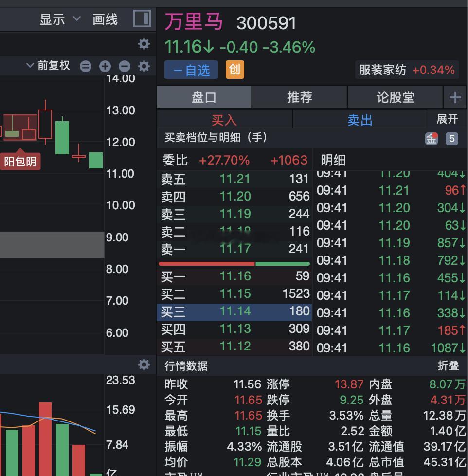468x476 pixels.
Task: Select the 买四 11.13 order row
Action: (234, 329)
